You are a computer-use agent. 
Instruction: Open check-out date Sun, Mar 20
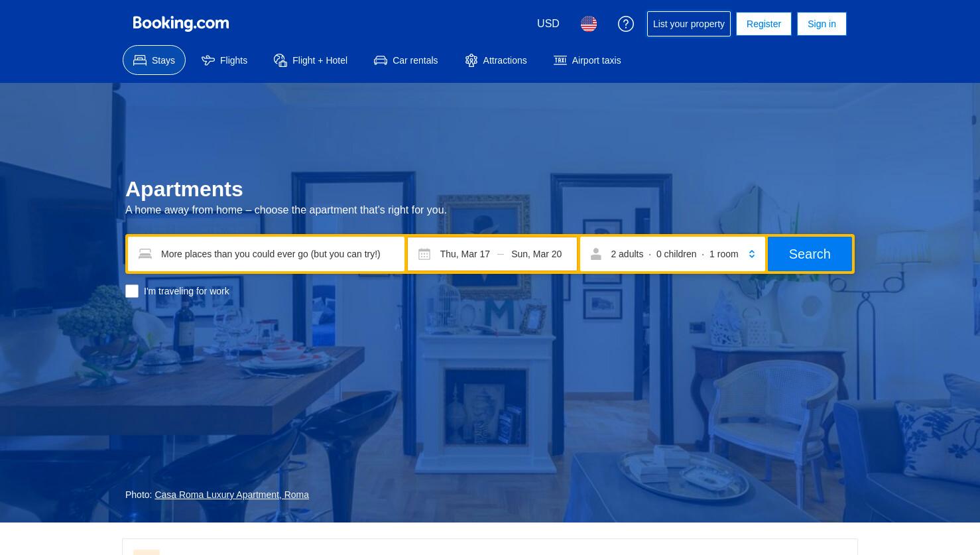536,254
